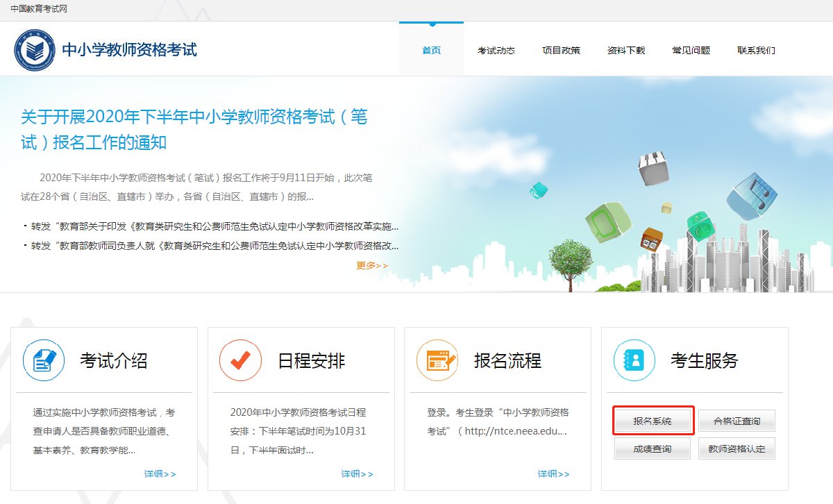
Task: Click the 考试介绍 pencil document icon
Action: point(44,360)
